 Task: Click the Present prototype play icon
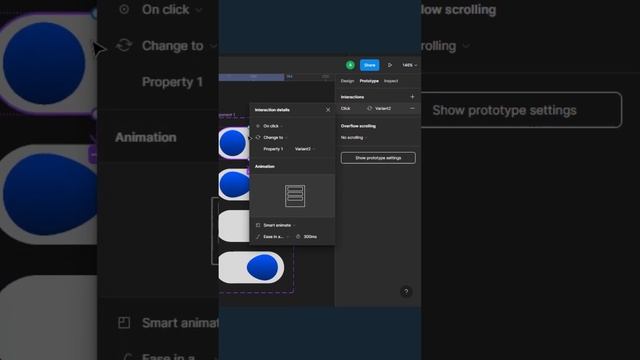click(390, 65)
